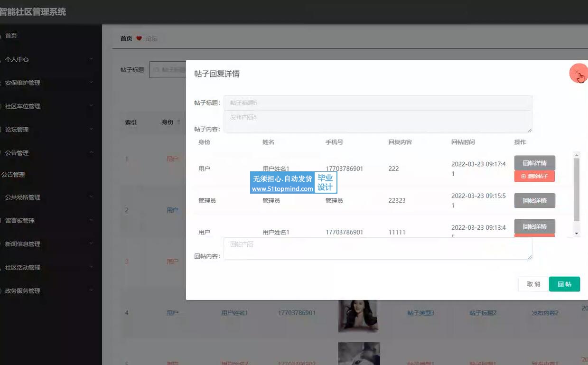Close the 帖子回复详情 dialog with the X
Screen dimensions: 588x365
(577, 73)
